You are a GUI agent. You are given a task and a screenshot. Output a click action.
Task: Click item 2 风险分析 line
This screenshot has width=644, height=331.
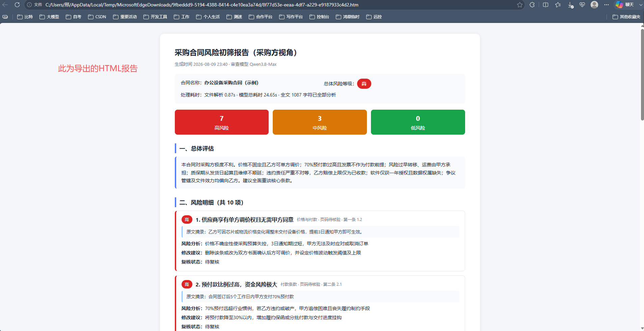[x=275, y=308]
